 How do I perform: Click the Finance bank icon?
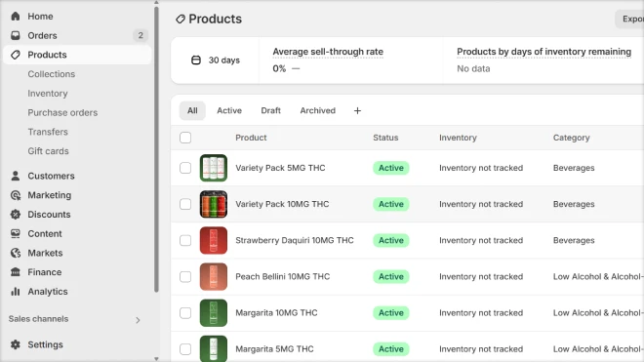click(x=16, y=272)
